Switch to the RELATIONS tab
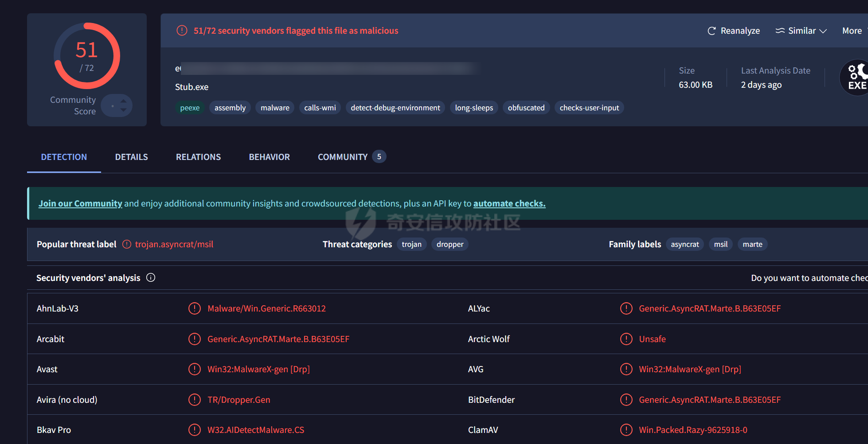868x444 pixels. 198,157
